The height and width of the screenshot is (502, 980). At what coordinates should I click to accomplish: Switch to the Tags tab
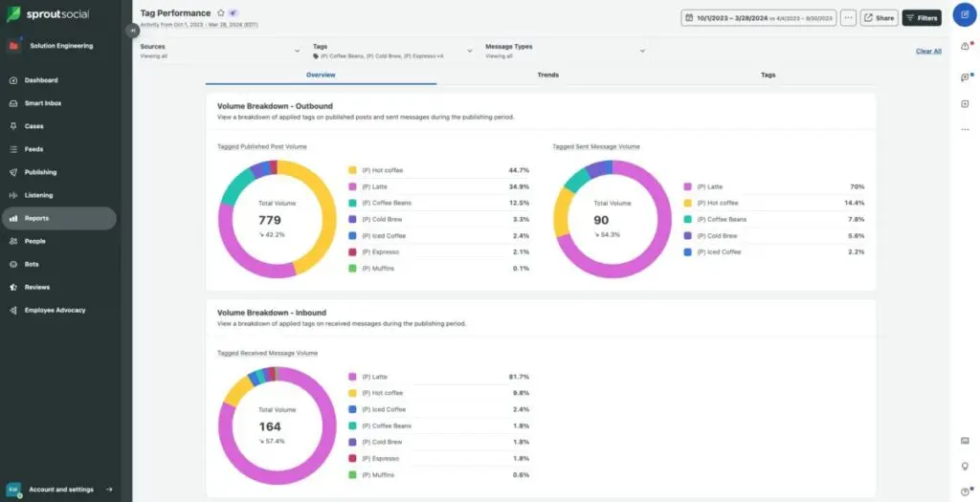click(x=768, y=75)
